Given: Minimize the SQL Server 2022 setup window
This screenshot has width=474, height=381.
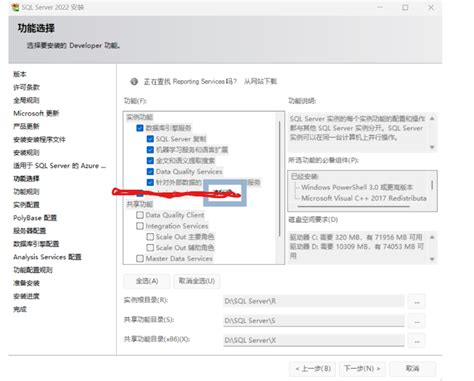Looking at the screenshot, I should pos(380,7).
